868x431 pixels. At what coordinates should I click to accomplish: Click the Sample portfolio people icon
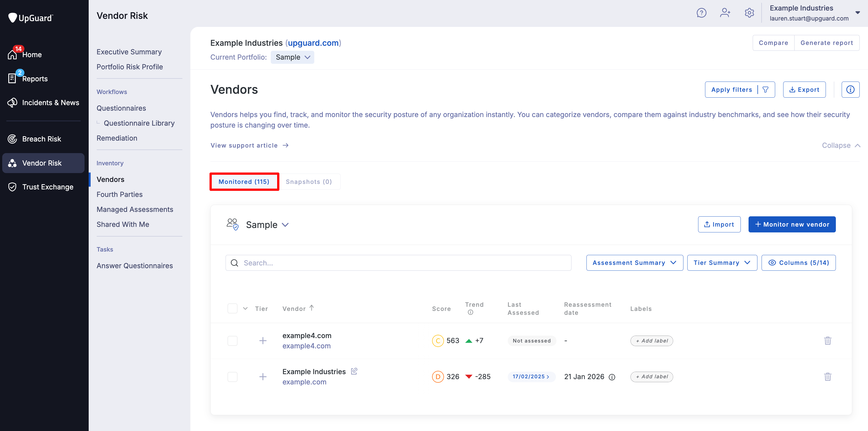click(233, 224)
